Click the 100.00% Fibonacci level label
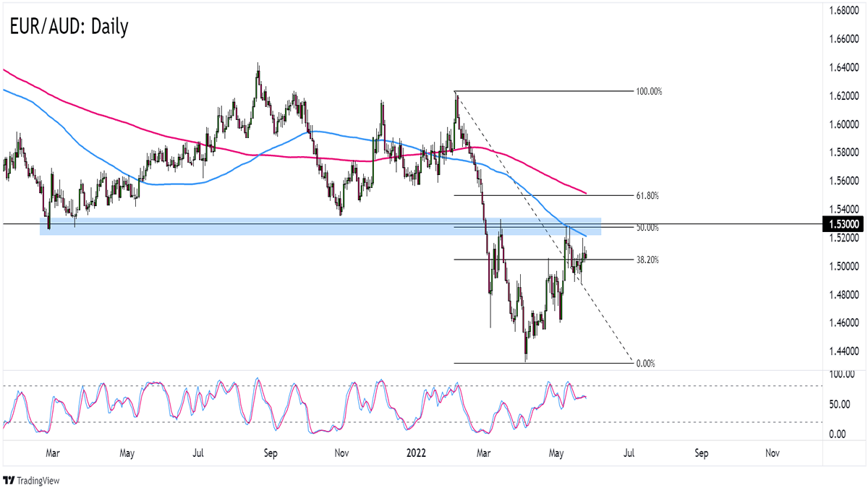This screenshot has height=488, width=868. point(649,92)
